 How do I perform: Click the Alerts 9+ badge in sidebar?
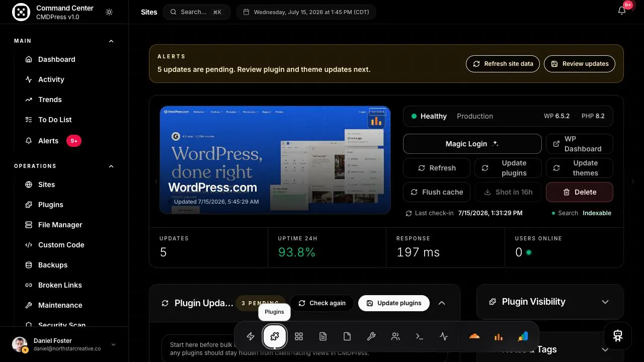coord(74,141)
